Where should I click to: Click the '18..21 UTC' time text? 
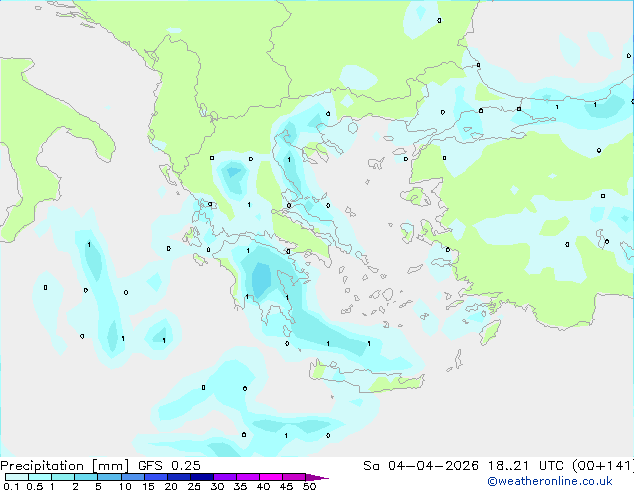pos(525,466)
